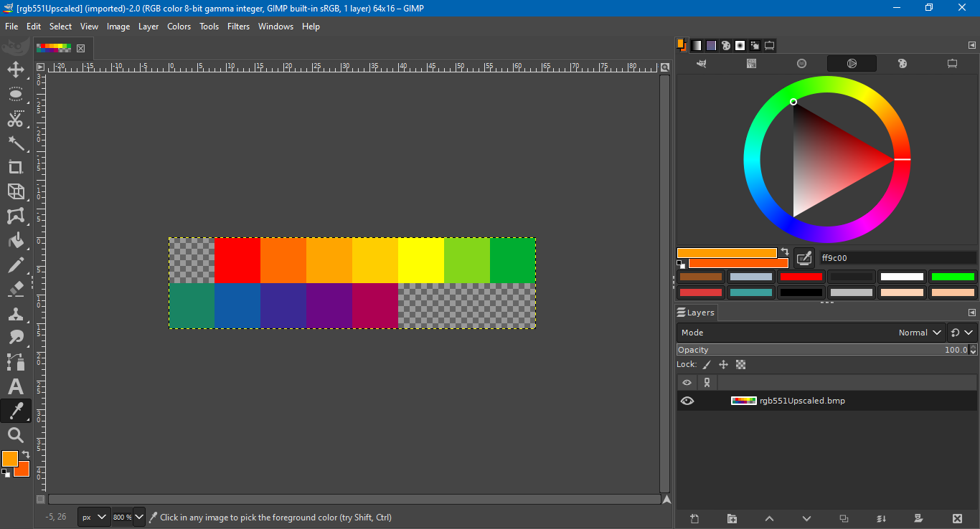Image resolution: width=980 pixels, height=529 pixels.
Task: Choose the Bucket Fill tool
Action: point(15,240)
